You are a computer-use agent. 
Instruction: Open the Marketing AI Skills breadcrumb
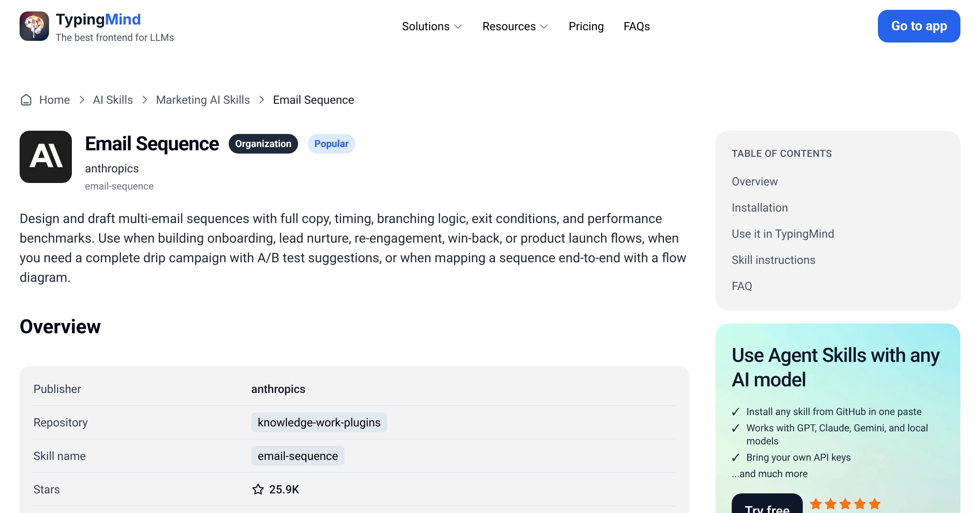(203, 100)
